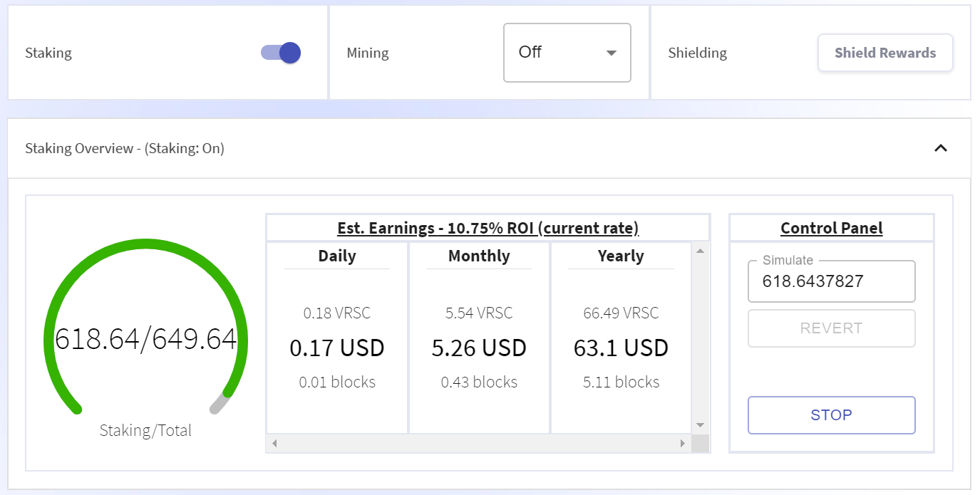Click the Daily column header

click(337, 256)
